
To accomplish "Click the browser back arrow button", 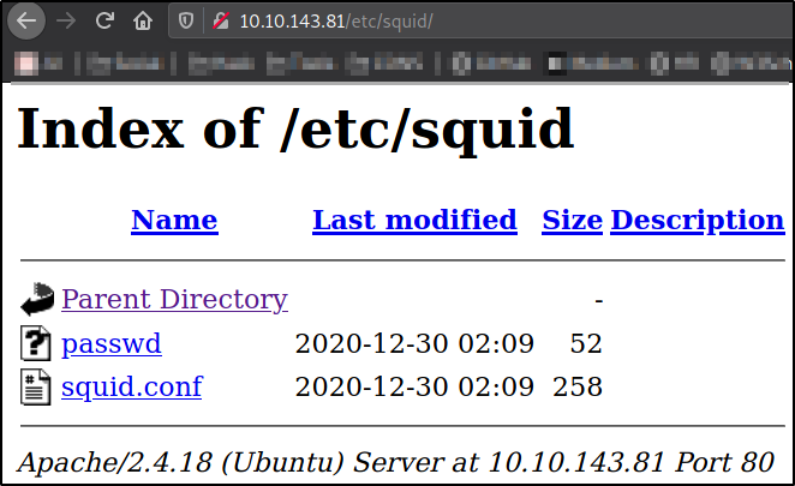I will coord(26,21).
